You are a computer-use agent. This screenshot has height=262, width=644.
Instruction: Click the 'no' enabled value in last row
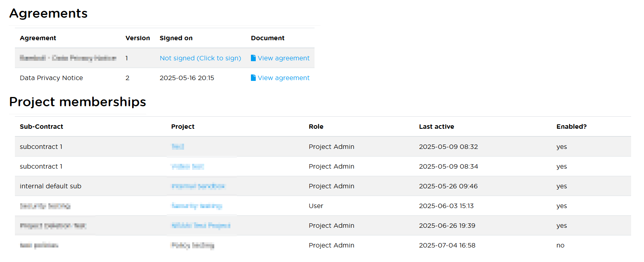coord(560,245)
